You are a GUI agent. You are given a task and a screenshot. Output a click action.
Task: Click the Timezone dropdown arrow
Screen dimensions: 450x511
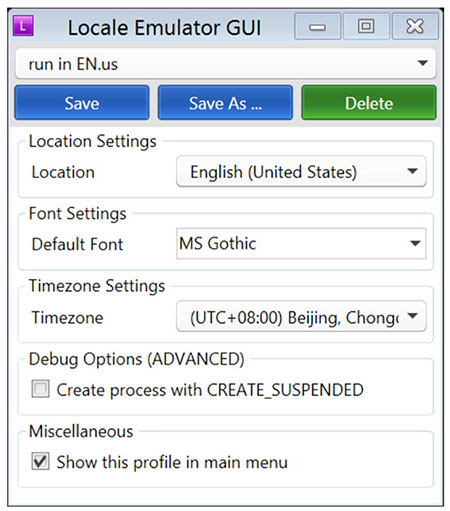(412, 316)
